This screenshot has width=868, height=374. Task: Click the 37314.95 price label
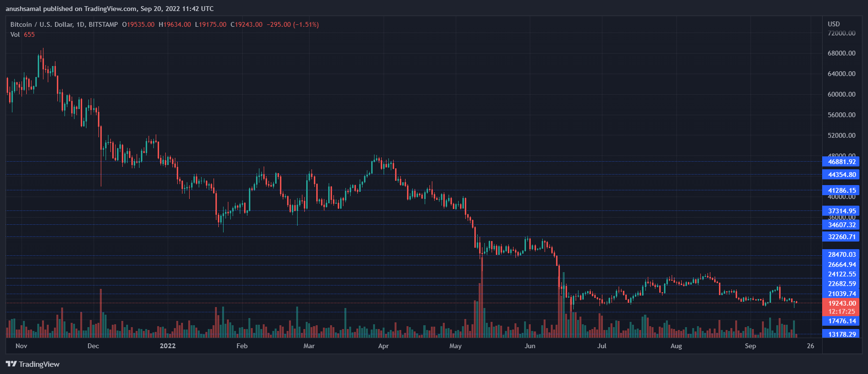pos(841,211)
